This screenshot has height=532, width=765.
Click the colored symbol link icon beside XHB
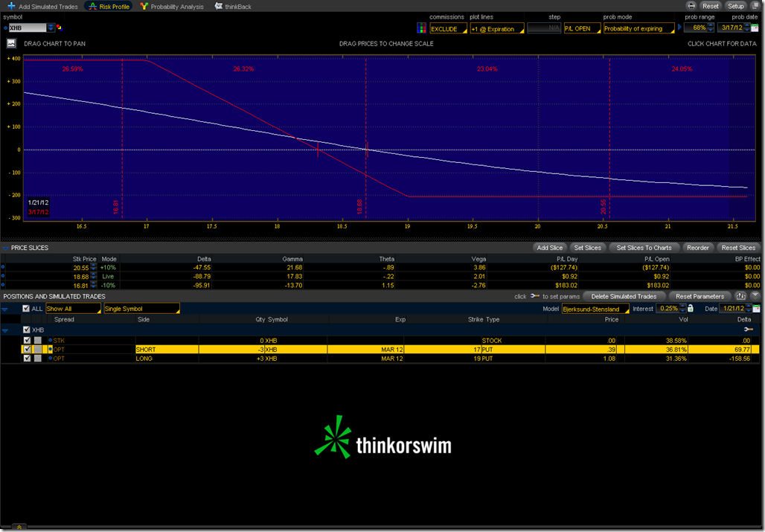click(60, 28)
